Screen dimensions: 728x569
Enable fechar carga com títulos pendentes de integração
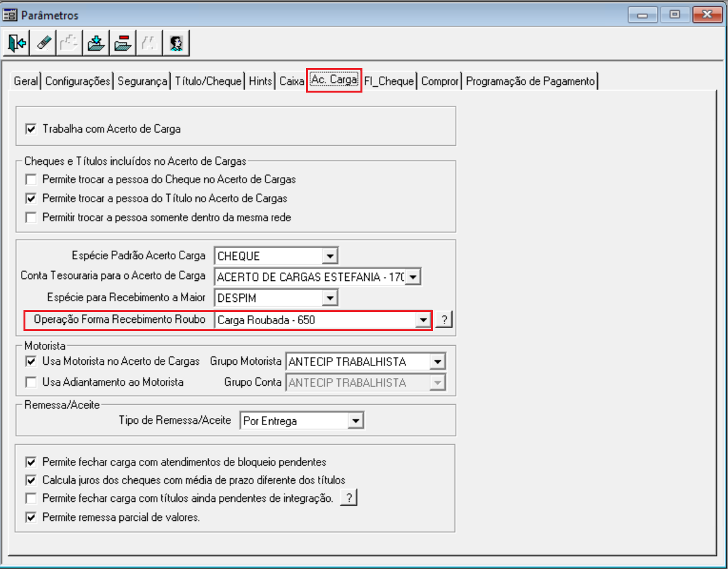[x=31, y=498]
